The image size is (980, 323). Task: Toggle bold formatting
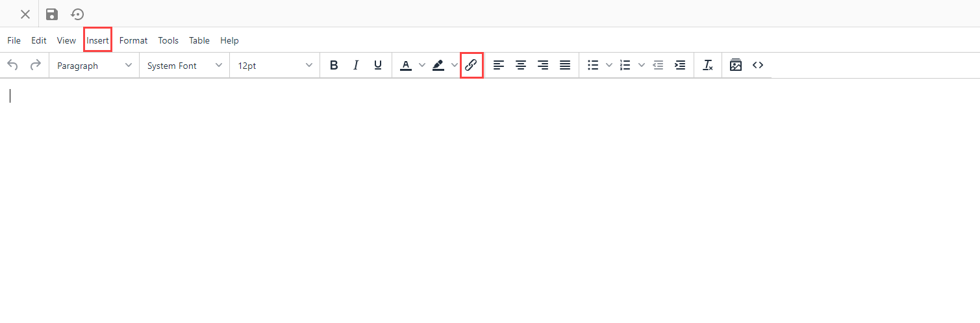coord(334,65)
